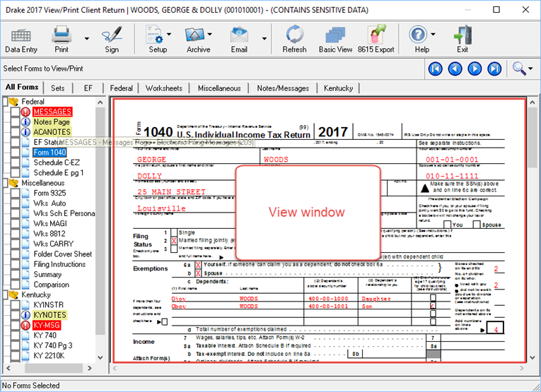
Task: Select the Comparison form
Action: pos(52,285)
